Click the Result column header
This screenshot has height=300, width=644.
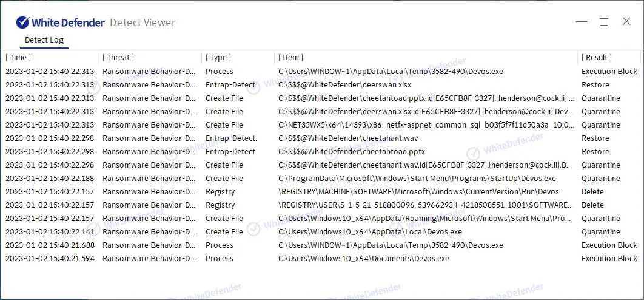(597, 57)
